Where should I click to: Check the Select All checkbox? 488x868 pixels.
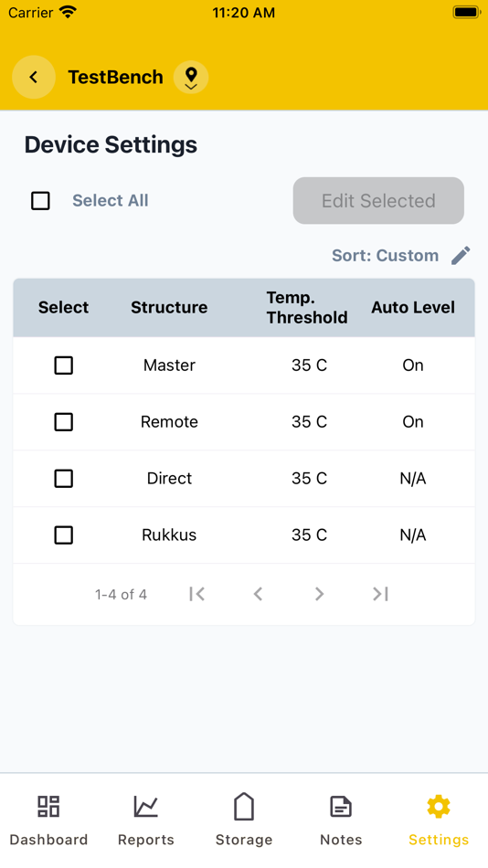coord(40,200)
